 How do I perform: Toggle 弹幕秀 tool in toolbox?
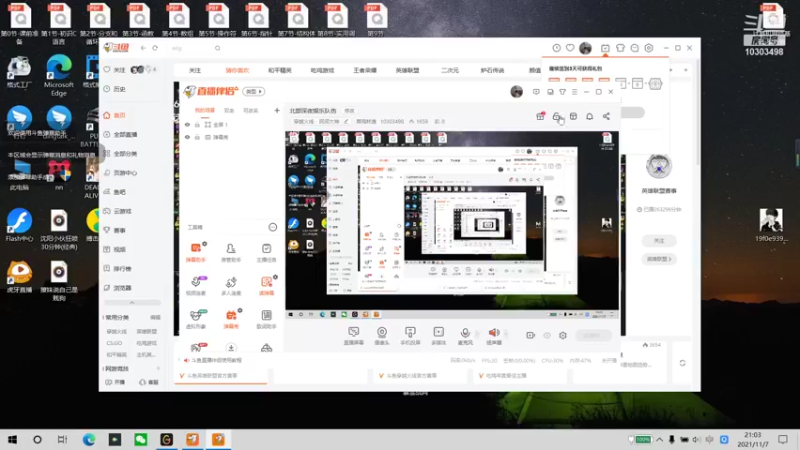tap(231, 318)
